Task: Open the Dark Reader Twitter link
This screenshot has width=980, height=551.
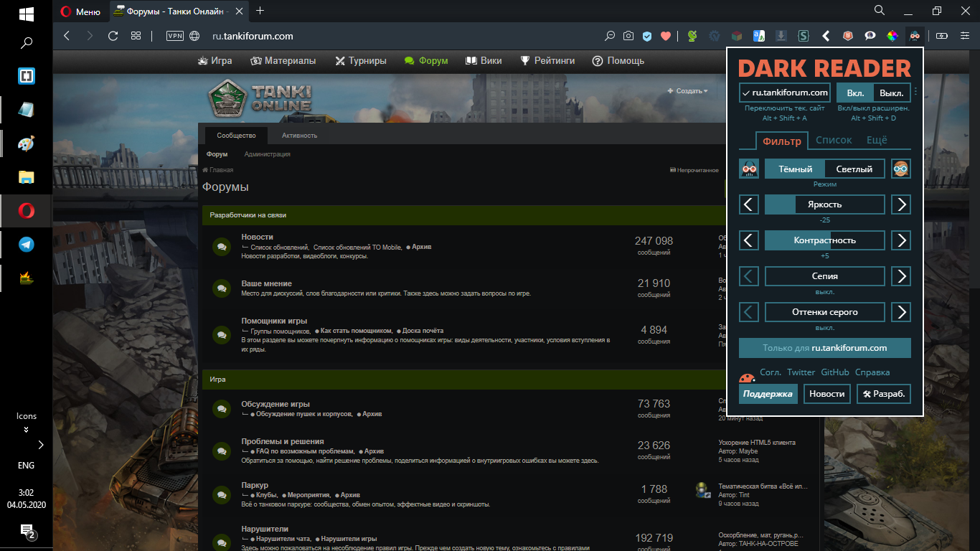Action: pos(801,372)
